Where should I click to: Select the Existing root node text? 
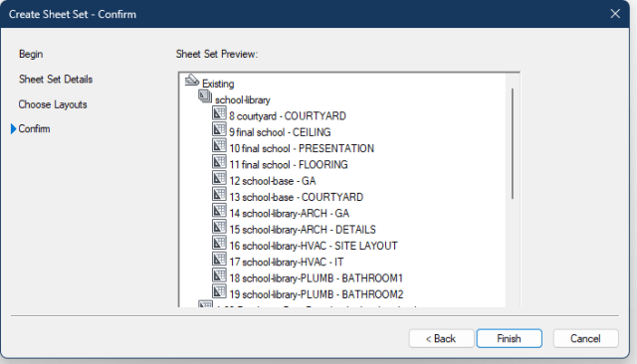coord(218,84)
